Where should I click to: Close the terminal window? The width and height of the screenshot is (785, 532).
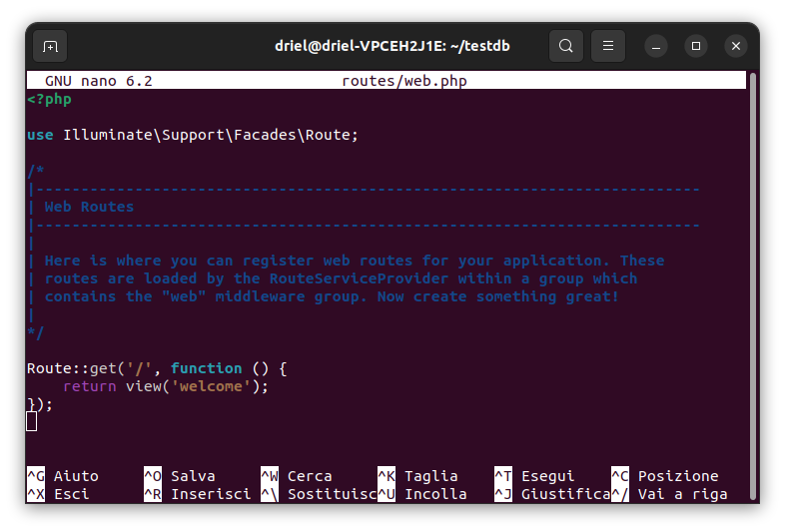tap(736, 46)
